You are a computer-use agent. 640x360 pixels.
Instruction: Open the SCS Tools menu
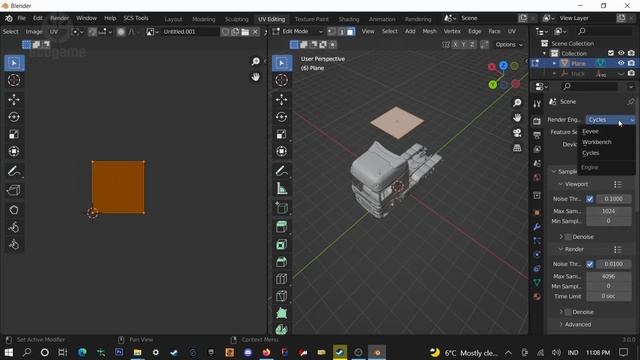(x=136, y=18)
